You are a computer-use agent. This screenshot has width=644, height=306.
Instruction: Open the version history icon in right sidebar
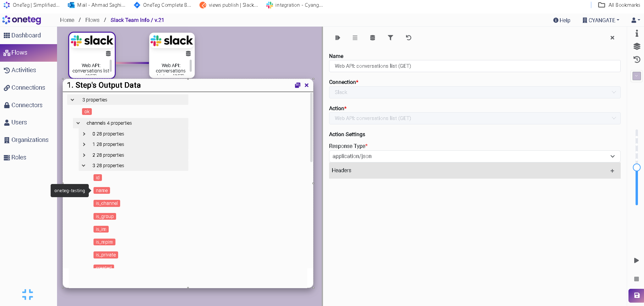(x=637, y=60)
